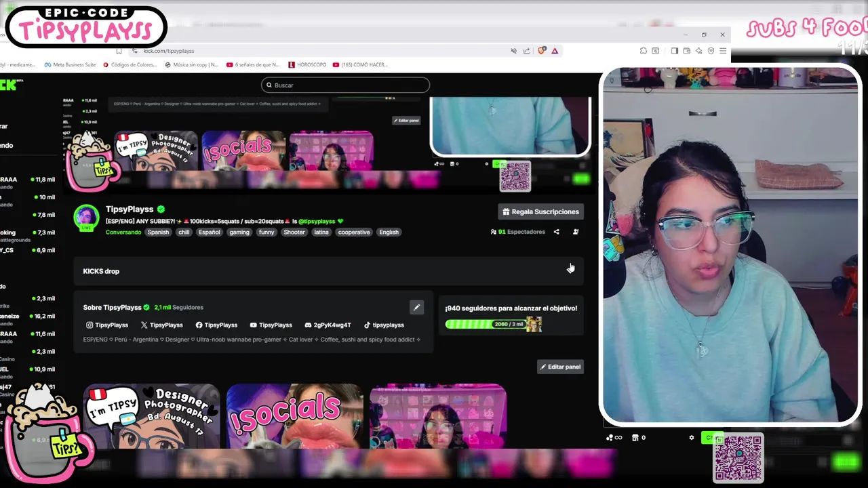This screenshot has height=488, width=868.
Task: Click the TipsyPlayss live avatar
Action: tap(86, 218)
